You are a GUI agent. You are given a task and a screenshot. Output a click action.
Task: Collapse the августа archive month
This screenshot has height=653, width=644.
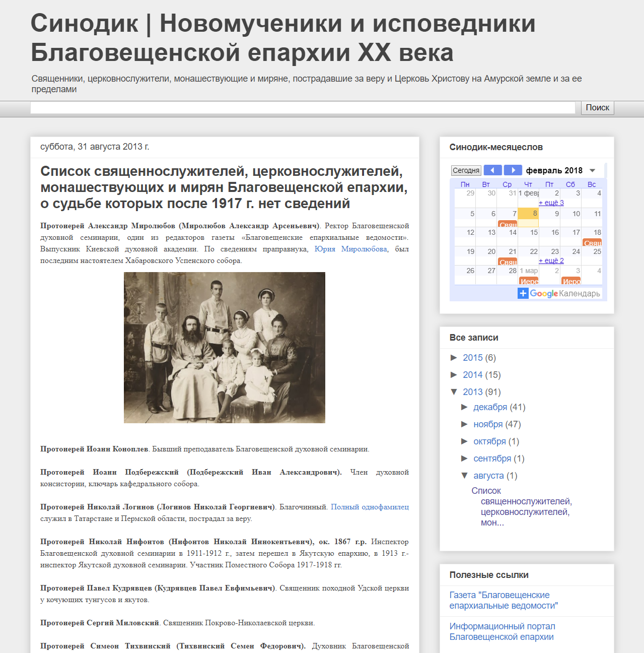[x=464, y=476]
